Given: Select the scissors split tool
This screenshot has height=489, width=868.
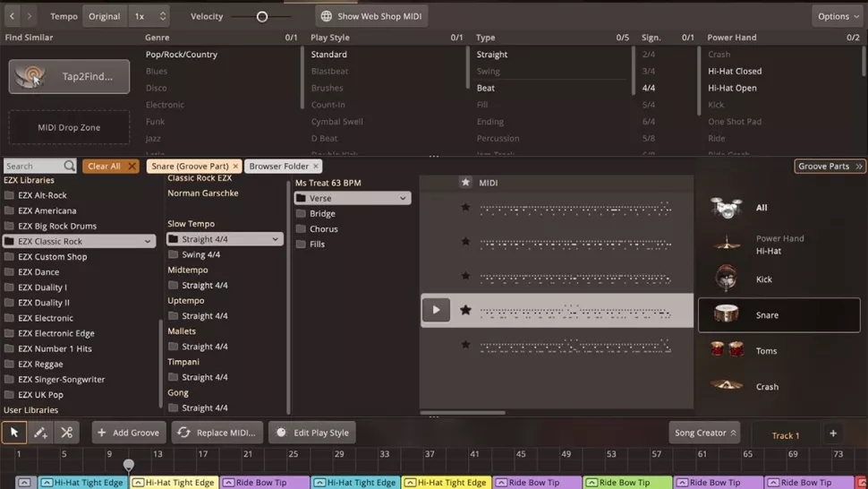Looking at the screenshot, I should [x=67, y=433].
